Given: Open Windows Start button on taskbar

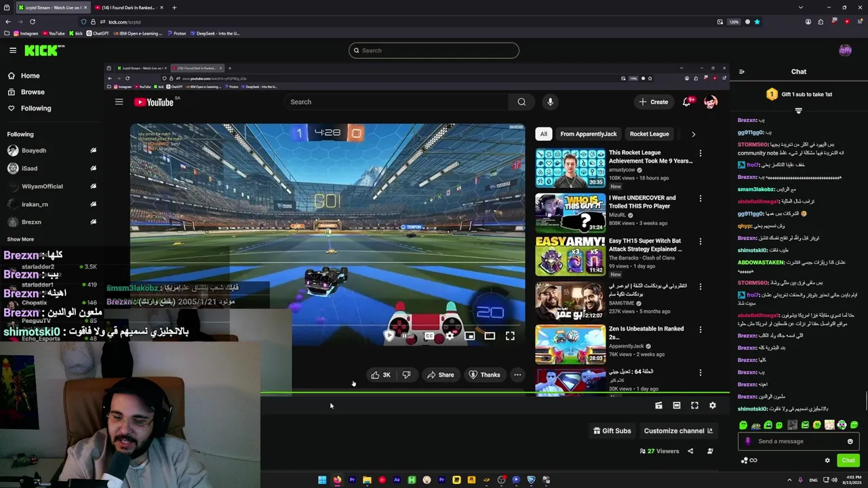Looking at the screenshot, I should 322,480.
